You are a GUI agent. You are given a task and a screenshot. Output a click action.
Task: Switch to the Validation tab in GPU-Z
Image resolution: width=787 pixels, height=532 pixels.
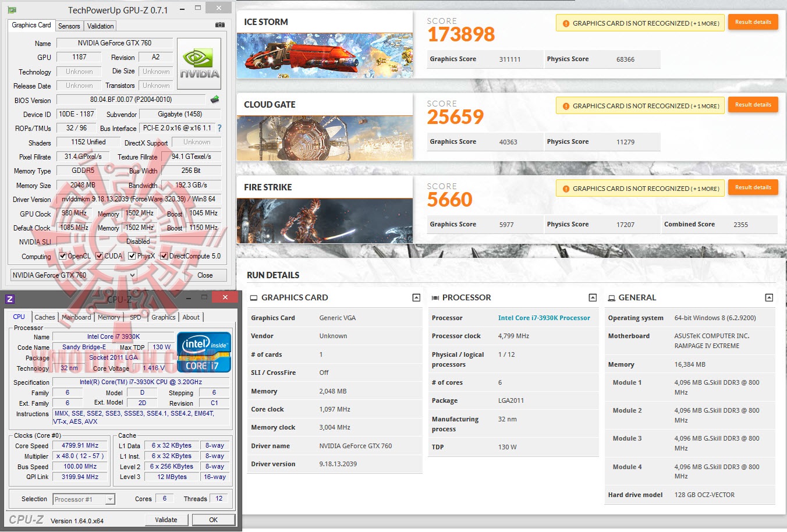click(100, 26)
